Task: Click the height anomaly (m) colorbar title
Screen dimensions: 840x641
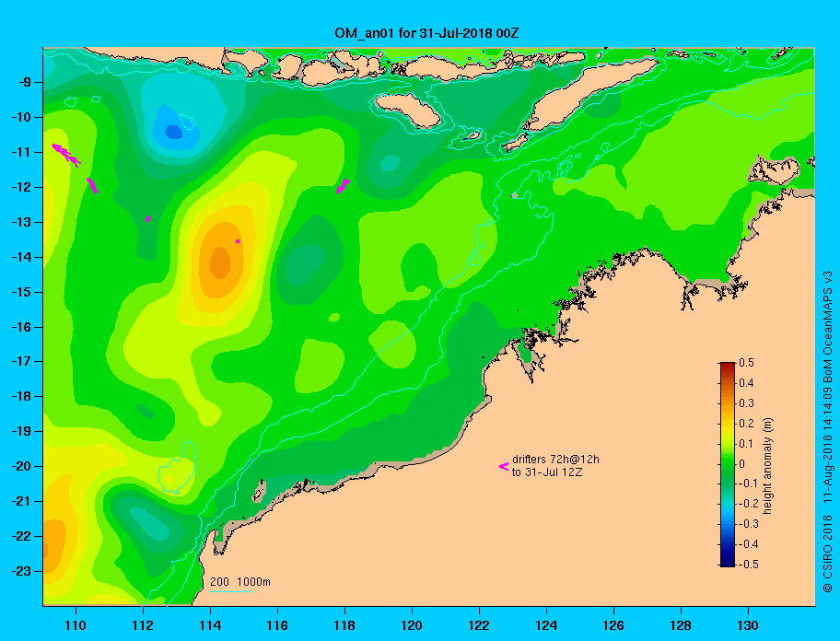Action: coord(767,466)
